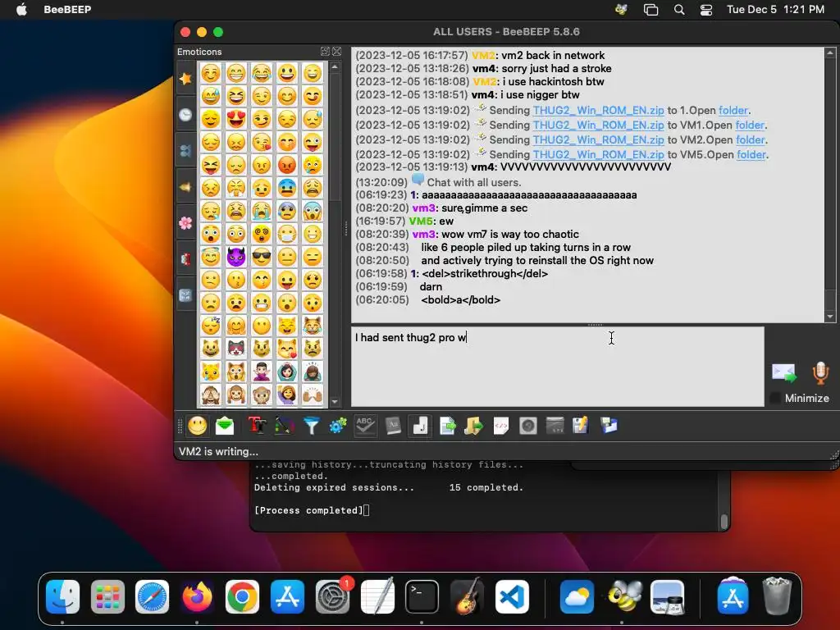This screenshot has width=840, height=630.
Task: Click the send folder toolbar icon
Action: 473,427
